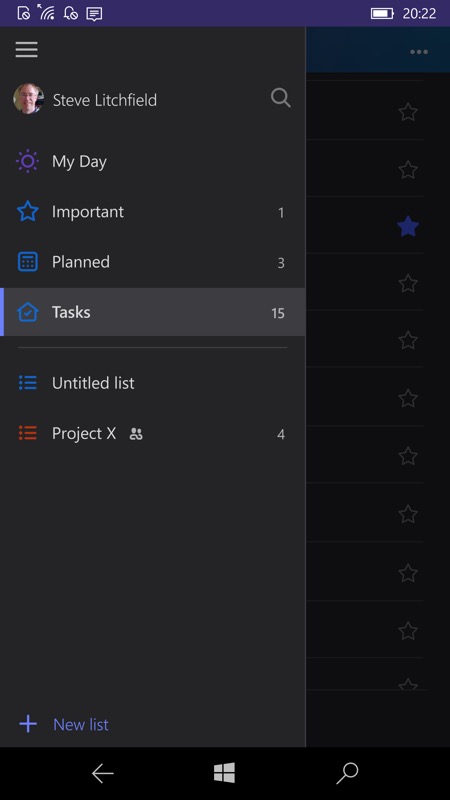The height and width of the screenshot is (800, 450).
Task: Click Steve Litchfield's avatar photo
Action: click(28, 99)
